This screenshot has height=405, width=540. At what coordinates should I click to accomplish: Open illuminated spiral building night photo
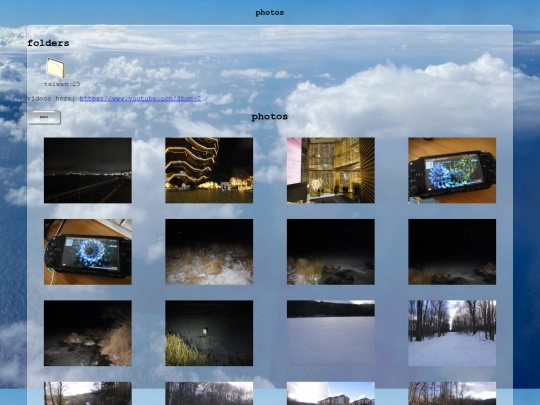pyautogui.click(x=209, y=170)
